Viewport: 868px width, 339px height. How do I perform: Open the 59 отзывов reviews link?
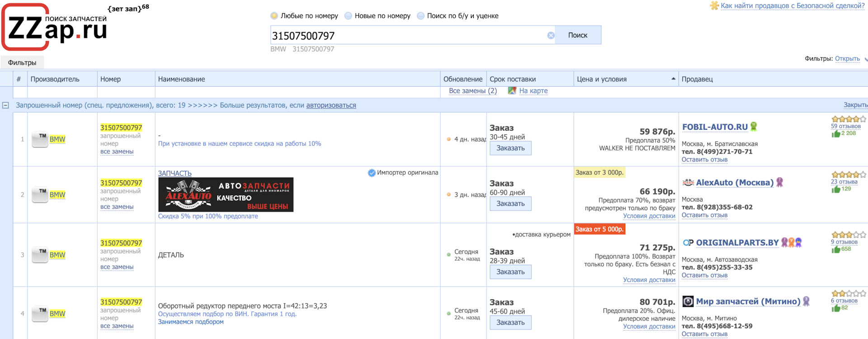(846, 126)
